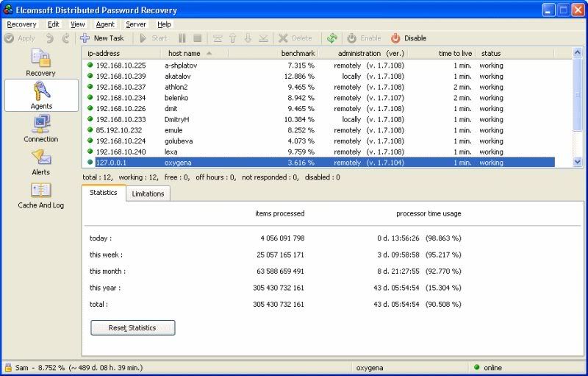Viewport: 588px width, 376px height.
Task: Open the Recovery section in sidebar
Action: pyautogui.click(x=40, y=63)
